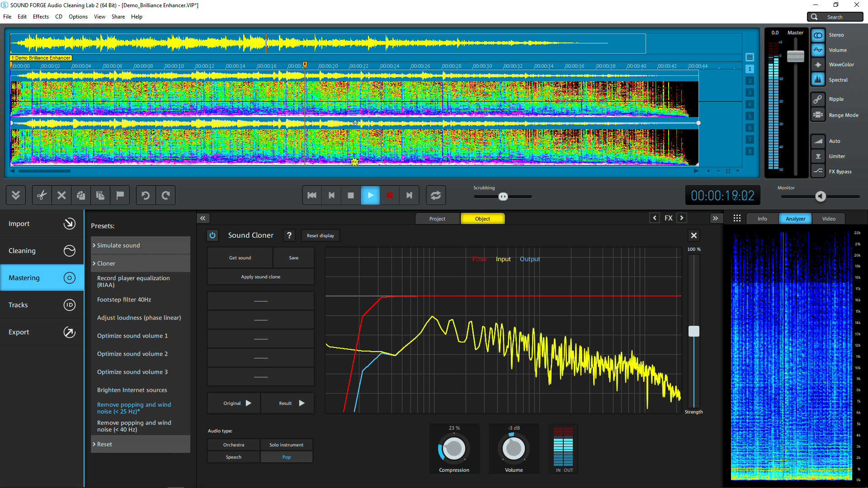Close the Sound Cloner panel
868x488 pixels.
pos(694,235)
